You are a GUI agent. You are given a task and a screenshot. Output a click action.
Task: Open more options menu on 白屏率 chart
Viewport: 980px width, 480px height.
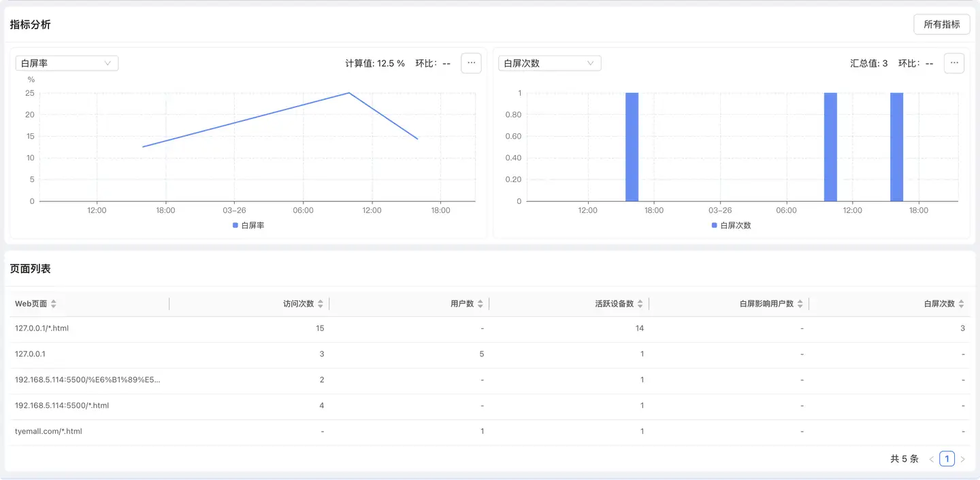471,63
